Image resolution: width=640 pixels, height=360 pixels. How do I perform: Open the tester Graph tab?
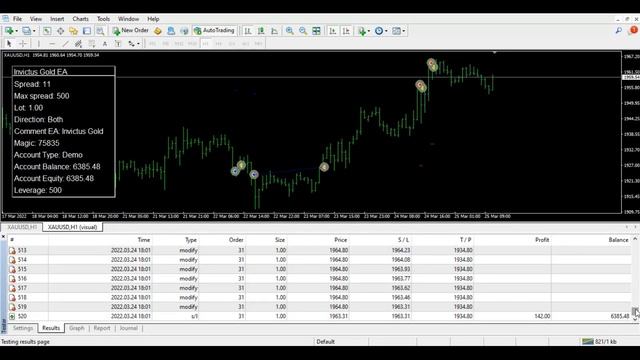click(77, 328)
